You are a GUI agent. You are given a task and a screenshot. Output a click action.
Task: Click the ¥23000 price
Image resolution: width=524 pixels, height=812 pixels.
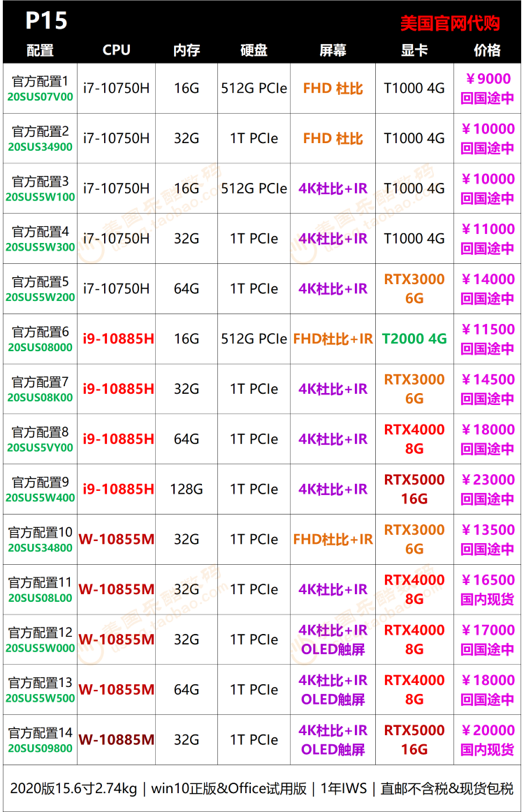(488, 480)
